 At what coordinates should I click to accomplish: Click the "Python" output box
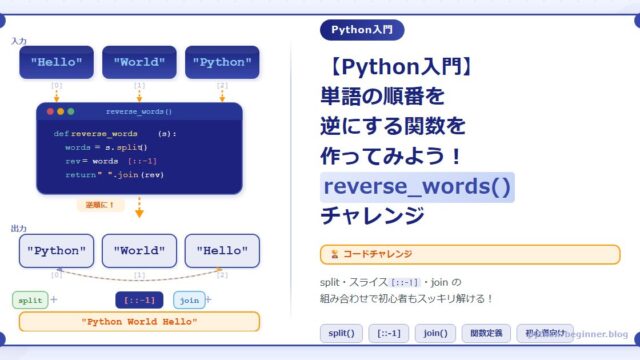pos(56,251)
